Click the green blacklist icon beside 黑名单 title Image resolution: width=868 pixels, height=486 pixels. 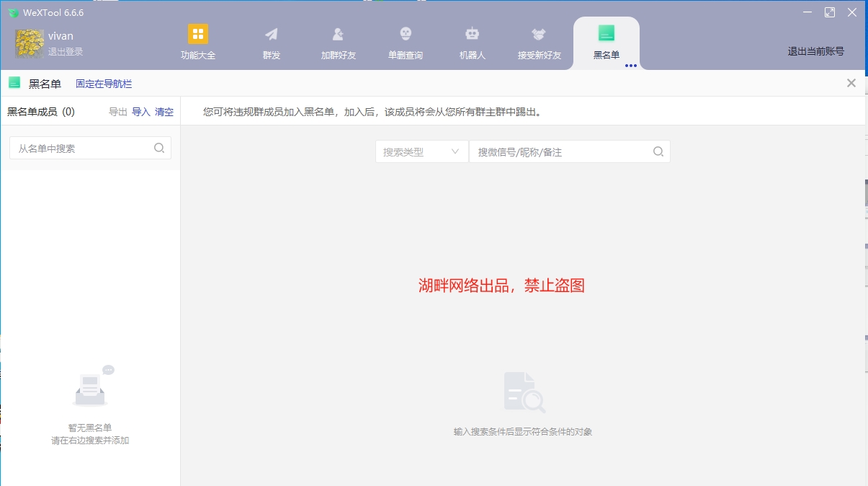[14, 83]
